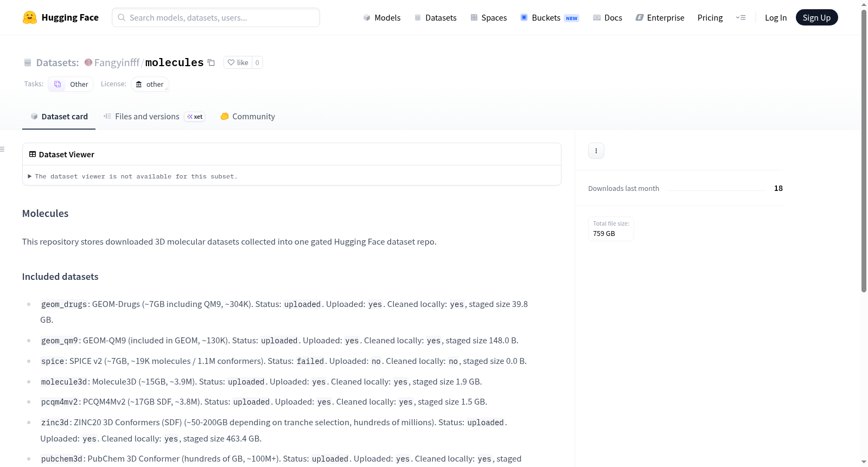This screenshot has height=467, width=868.
Task: Go to the Datasets page
Action: pyautogui.click(x=435, y=17)
